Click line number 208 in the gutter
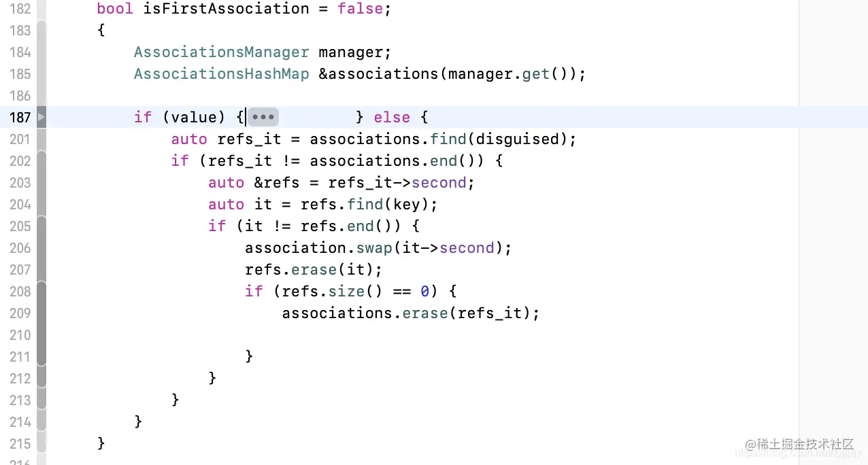This screenshot has height=465, width=868. pyautogui.click(x=20, y=292)
